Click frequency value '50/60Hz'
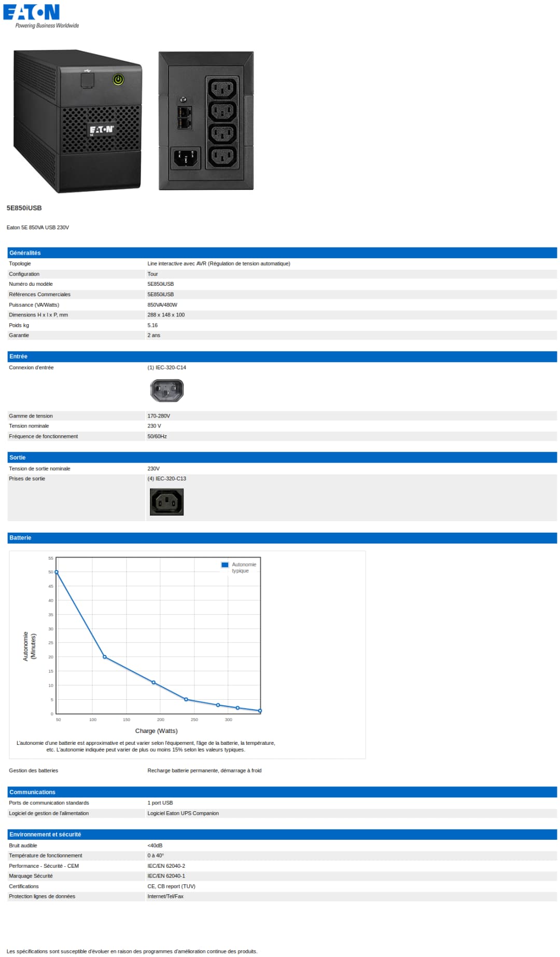Image resolution: width=560 pixels, height=957 pixels. click(x=157, y=437)
